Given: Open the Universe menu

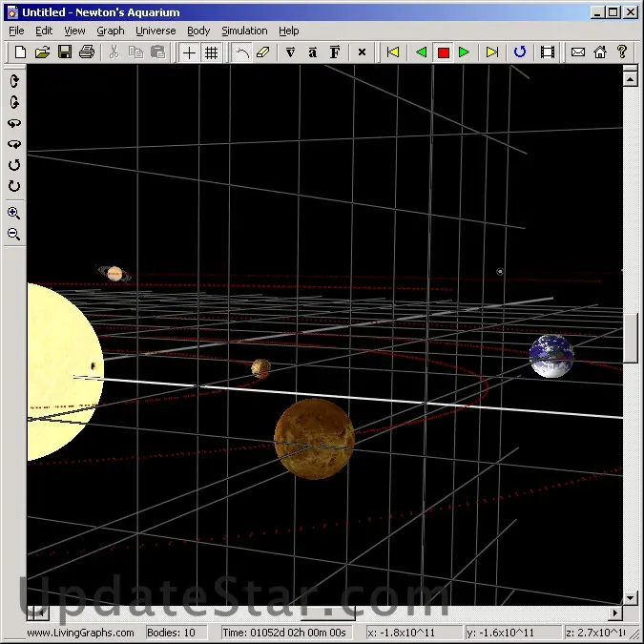Looking at the screenshot, I should coord(156,31).
